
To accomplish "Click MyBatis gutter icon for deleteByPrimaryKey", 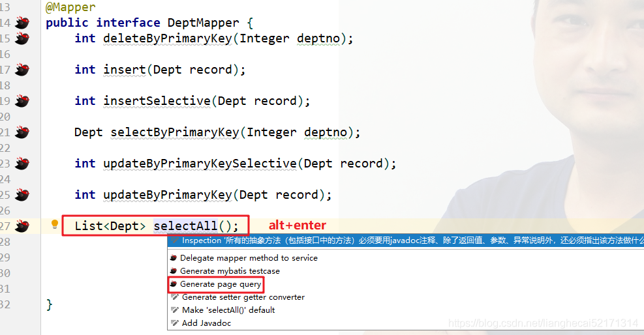I will [22, 38].
